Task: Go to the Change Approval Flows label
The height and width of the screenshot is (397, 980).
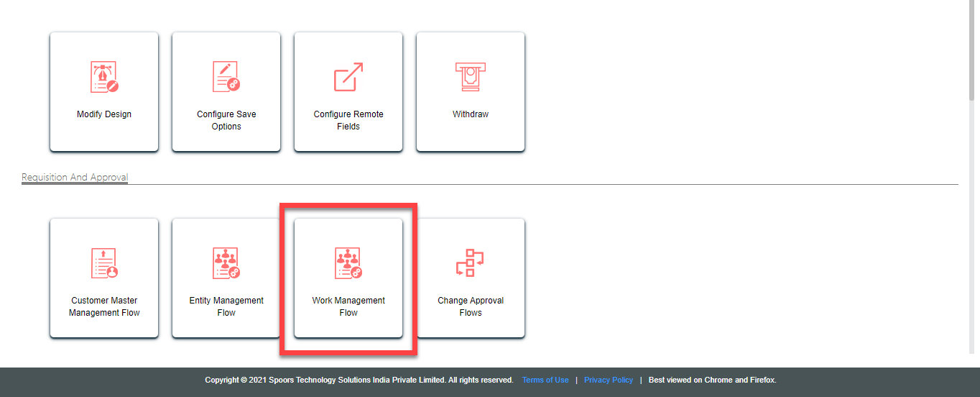Action: [x=471, y=306]
